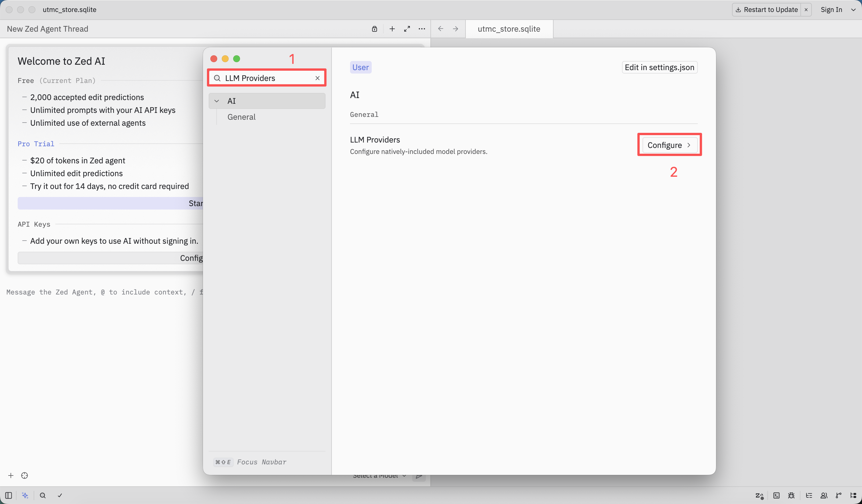Click New Zed Agent Thread title

pyautogui.click(x=47, y=29)
